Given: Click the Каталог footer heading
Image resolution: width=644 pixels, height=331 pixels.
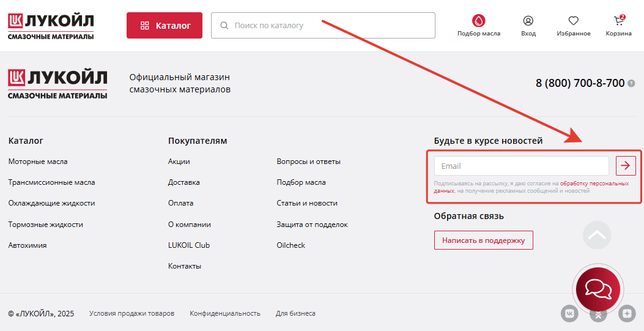Looking at the screenshot, I should pyautogui.click(x=26, y=141).
